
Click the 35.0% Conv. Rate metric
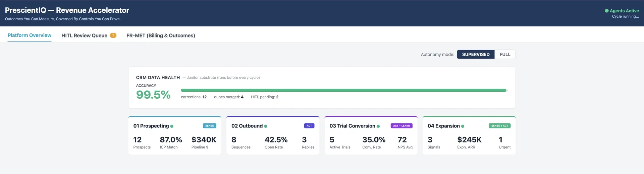[374, 142]
